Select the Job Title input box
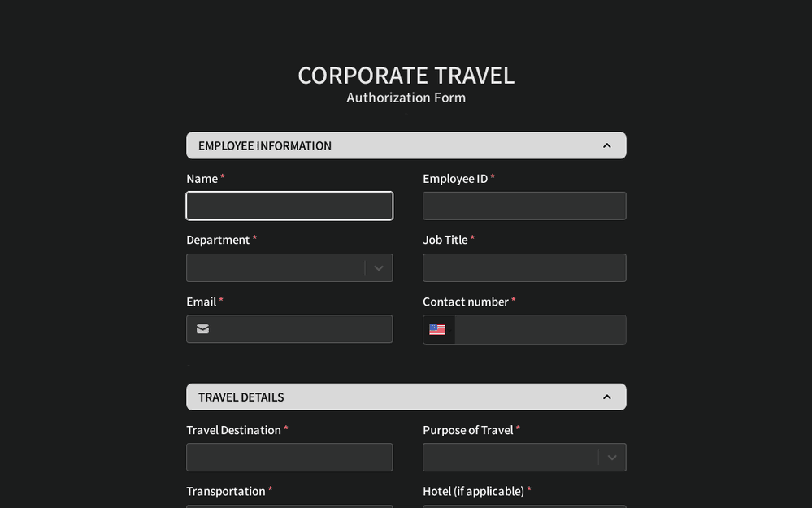The width and height of the screenshot is (812, 508). (x=524, y=268)
